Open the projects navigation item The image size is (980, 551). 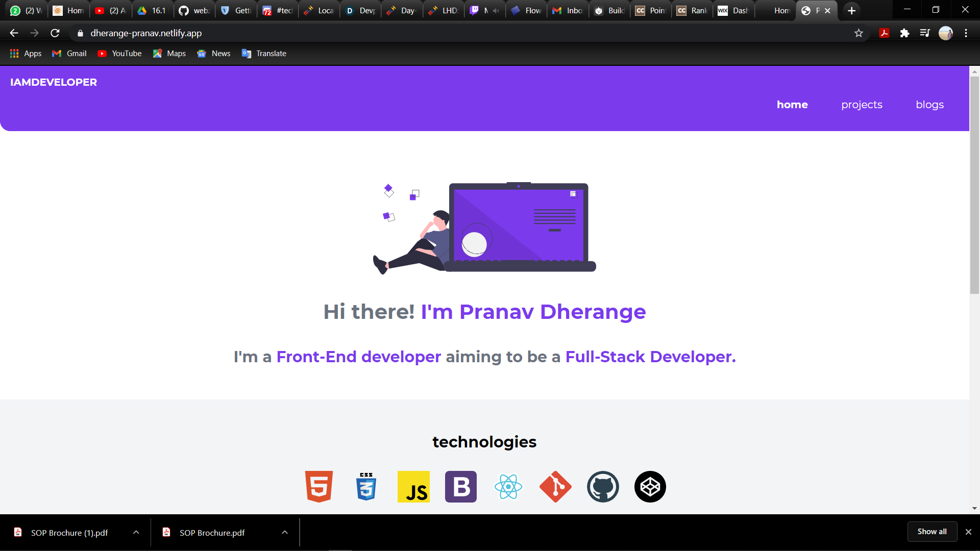tap(862, 105)
